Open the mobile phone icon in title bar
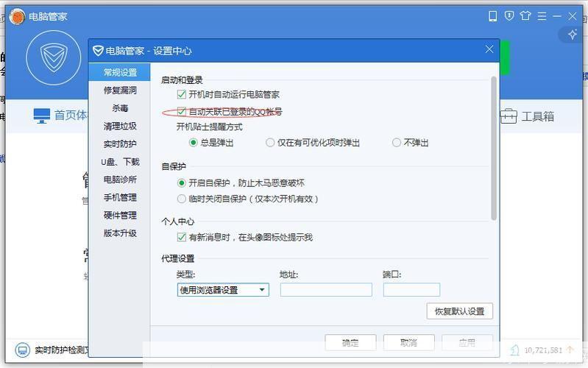The height and width of the screenshot is (368, 588). pyautogui.click(x=492, y=15)
